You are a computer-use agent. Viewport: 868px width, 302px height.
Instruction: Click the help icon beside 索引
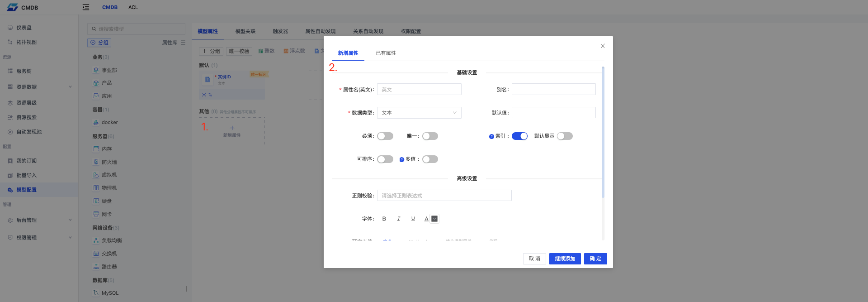point(491,136)
